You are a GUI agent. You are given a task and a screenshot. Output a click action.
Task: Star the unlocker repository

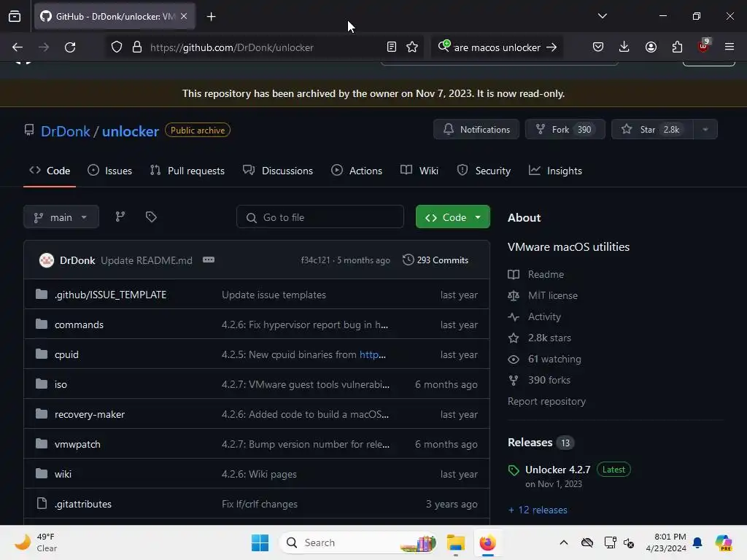click(652, 130)
